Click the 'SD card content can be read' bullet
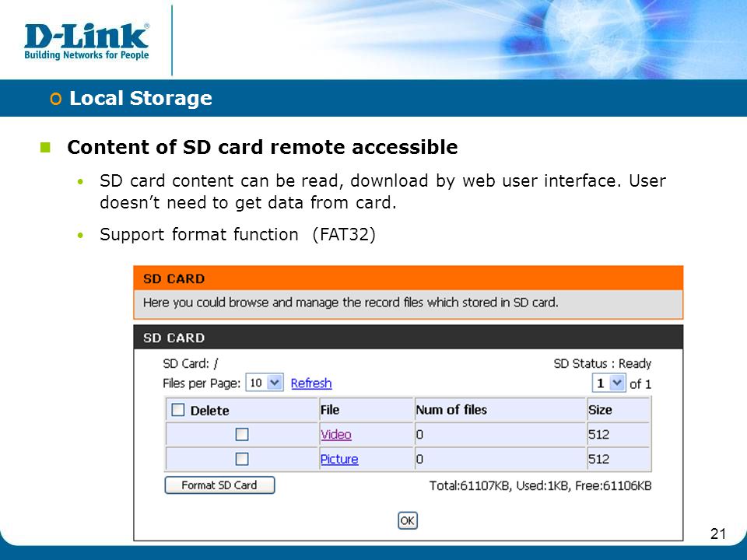This screenshot has height=560, width=747. [383, 191]
